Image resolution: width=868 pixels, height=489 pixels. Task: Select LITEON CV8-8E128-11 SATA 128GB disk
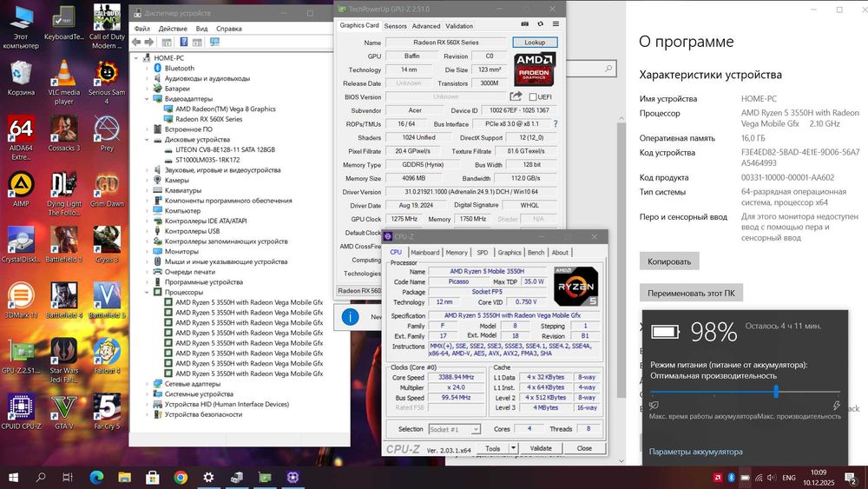(x=225, y=149)
